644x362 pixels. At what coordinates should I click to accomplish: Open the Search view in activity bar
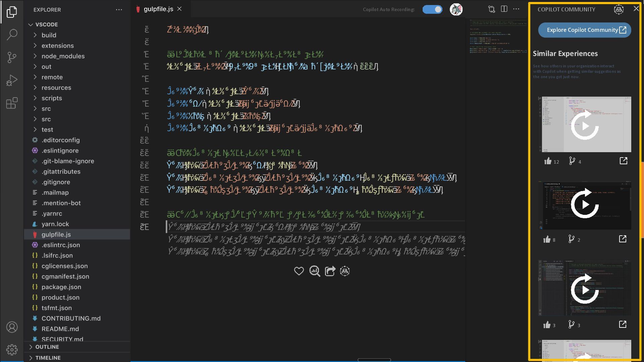(x=12, y=35)
